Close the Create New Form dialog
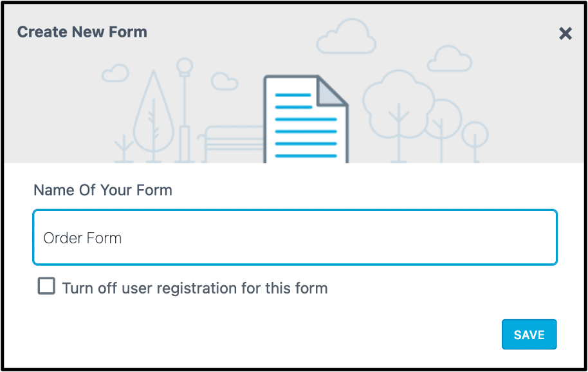This screenshot has width=588, height=372. click(x=565, y=33)
